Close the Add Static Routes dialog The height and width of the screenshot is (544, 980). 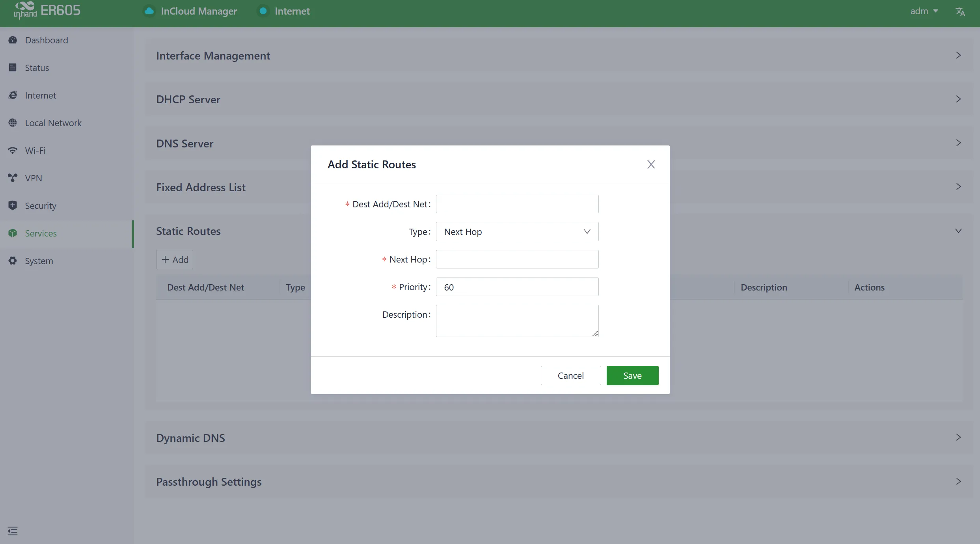click(651, 164)
